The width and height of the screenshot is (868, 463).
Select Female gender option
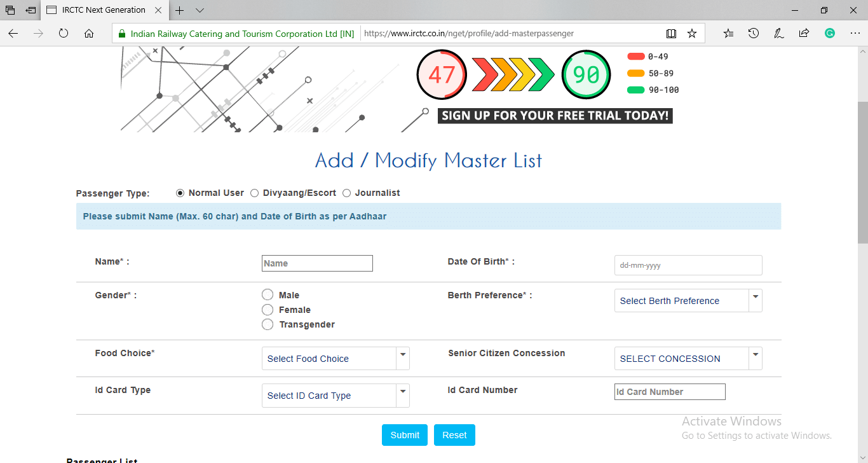(x=268, y=310)
